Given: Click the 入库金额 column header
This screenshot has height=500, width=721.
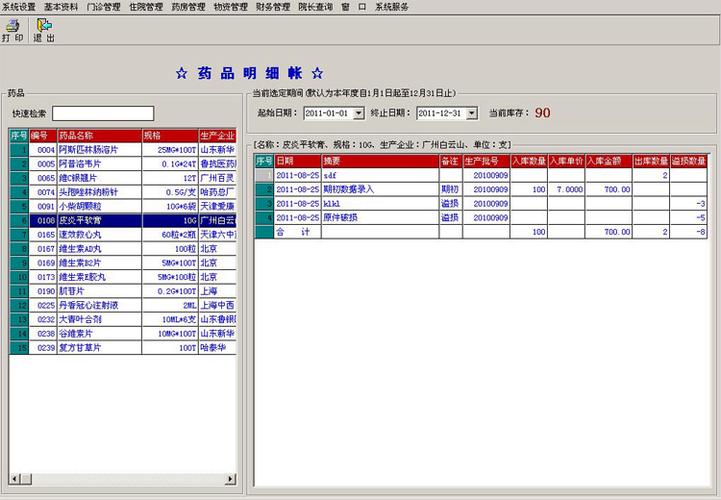Looking at the screenshot, I should click(609, 161).
